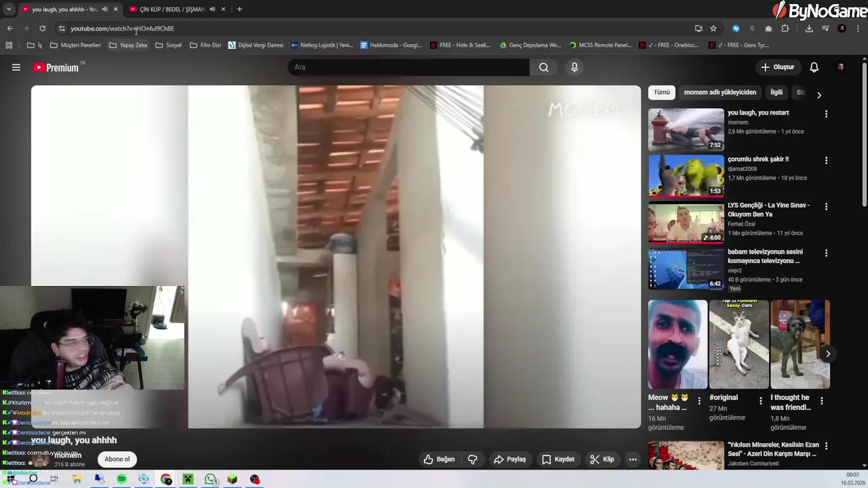Open Chrome from the taskbar
Screen dimensions: 868x488
pos(166,479)
